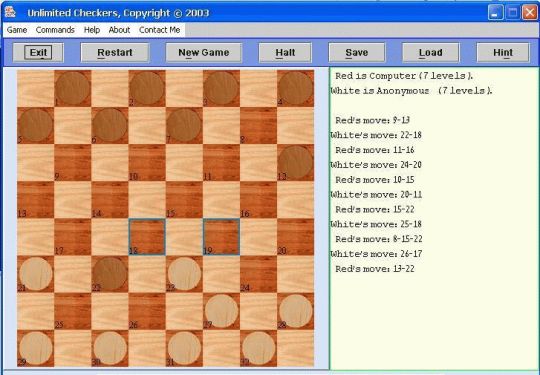Click empty square 24
The height and width of the screenshot is (375, 540).
click(259, 274)
